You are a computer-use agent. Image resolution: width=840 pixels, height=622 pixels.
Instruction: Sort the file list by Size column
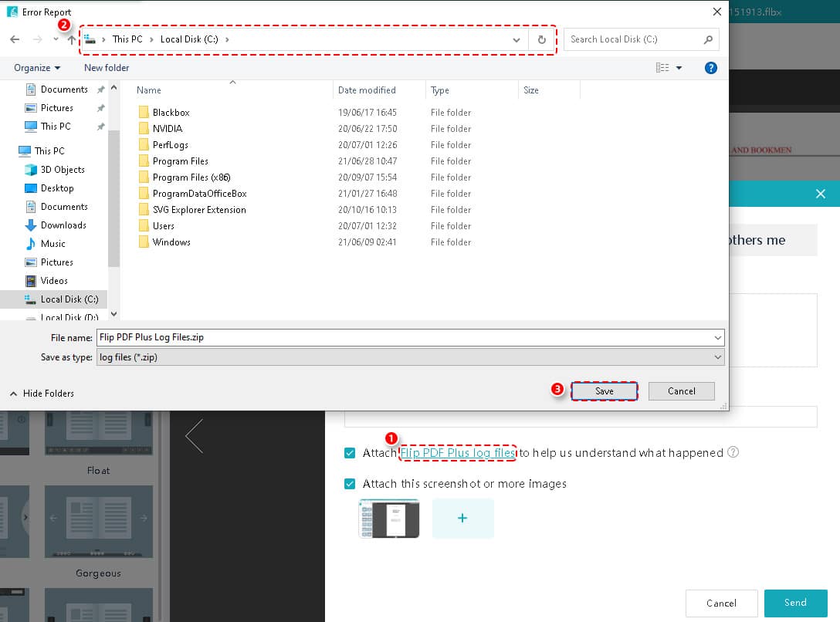531,90
